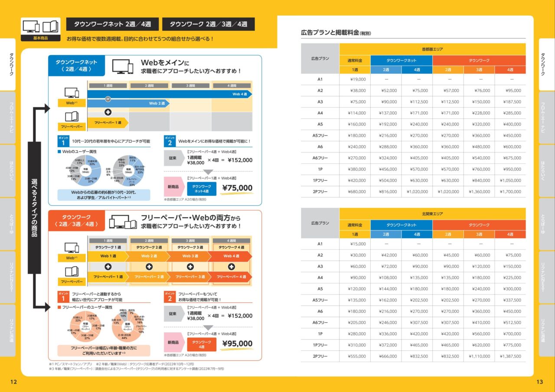Click the orange ポイント1 badge

pyautogui.click(x=63, y=296)
